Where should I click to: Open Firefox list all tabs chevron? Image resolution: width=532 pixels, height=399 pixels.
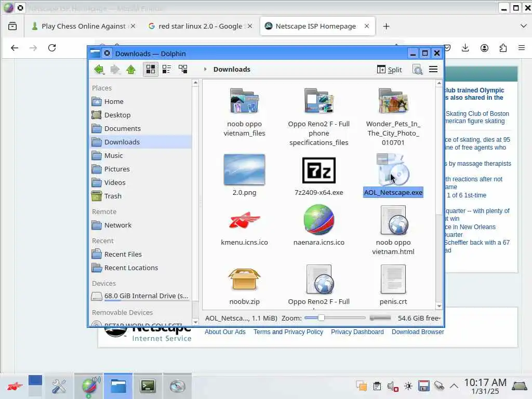pos(523,26)
